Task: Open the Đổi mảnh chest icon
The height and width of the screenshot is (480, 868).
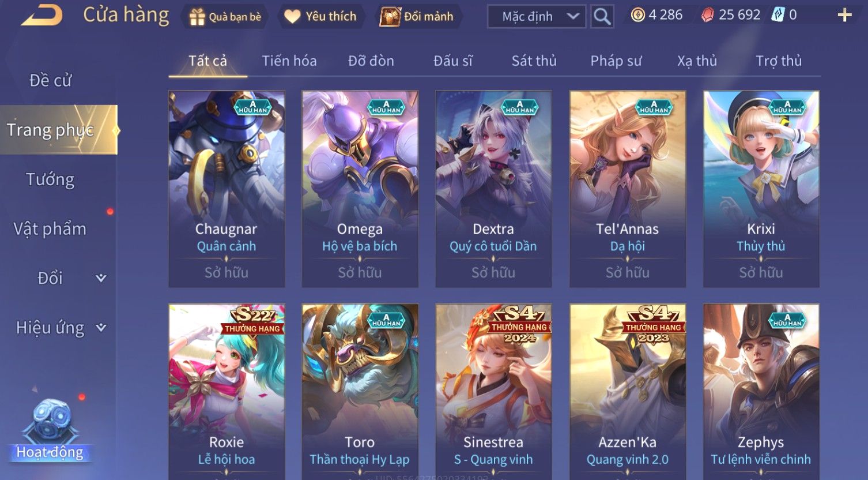Action: click(390, 17)
